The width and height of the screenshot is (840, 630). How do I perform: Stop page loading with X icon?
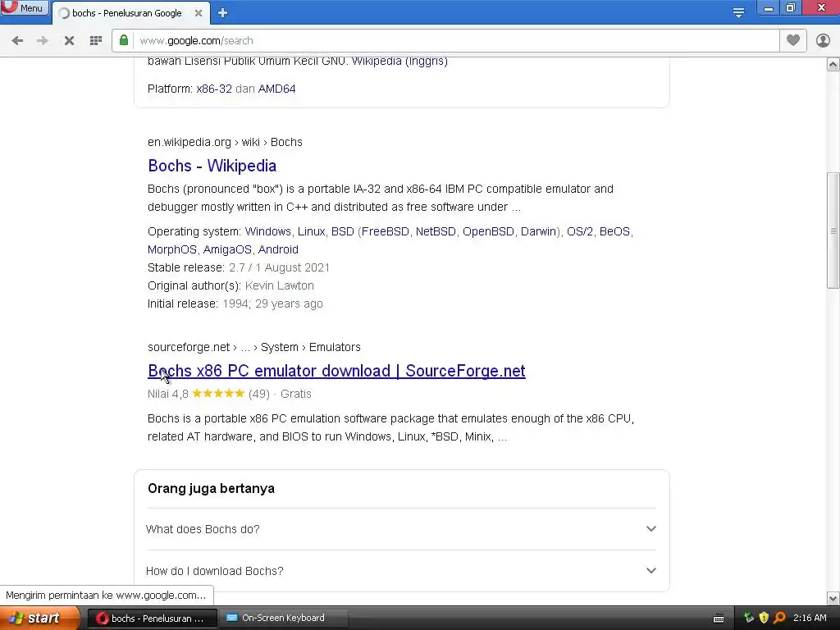pos(69,41)
